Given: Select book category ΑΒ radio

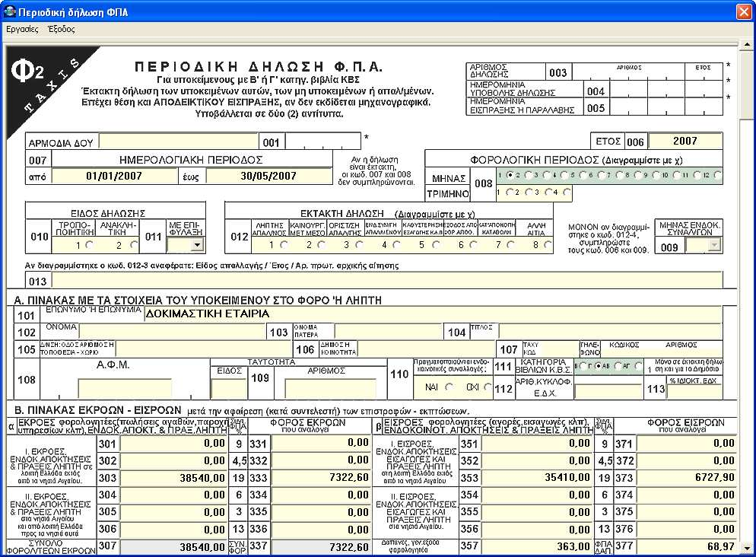Looking at the screenshot, I should pyautogui.click(x=618, y=366).
